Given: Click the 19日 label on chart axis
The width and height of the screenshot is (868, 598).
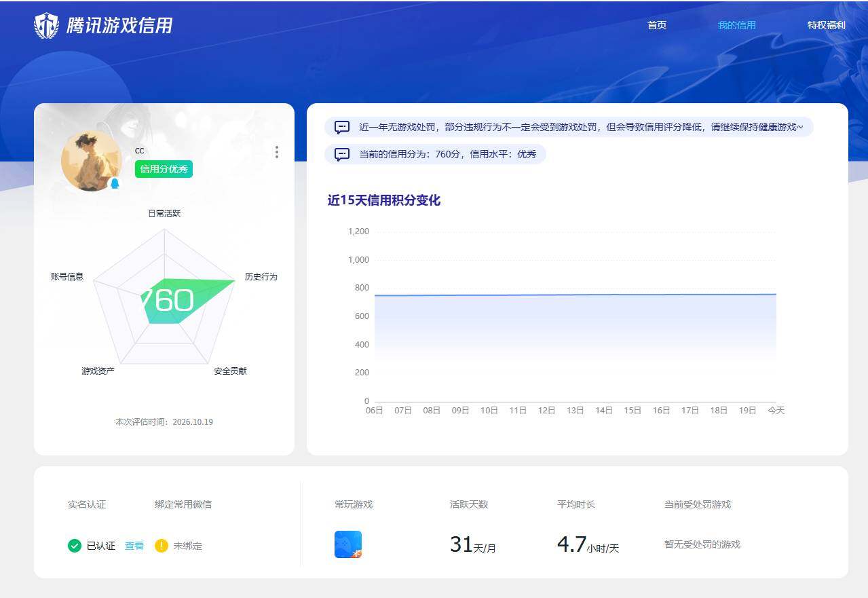Looking at the screenshot, I should (747, 411).
